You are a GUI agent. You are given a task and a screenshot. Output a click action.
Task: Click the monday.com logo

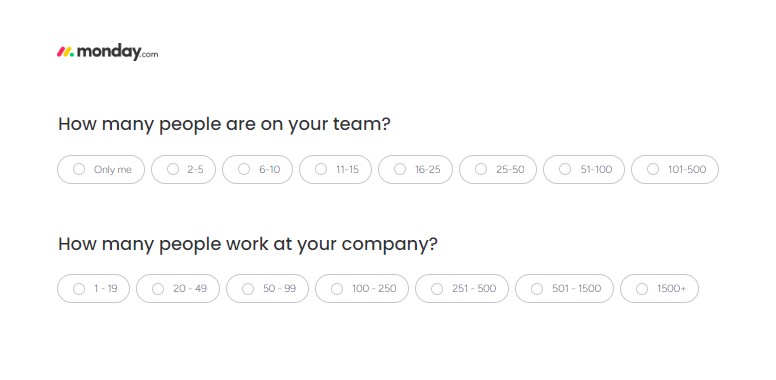click(107, 52)
